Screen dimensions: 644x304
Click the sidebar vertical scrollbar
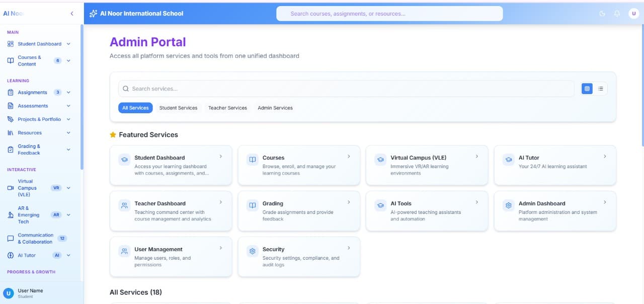[82, 97]
